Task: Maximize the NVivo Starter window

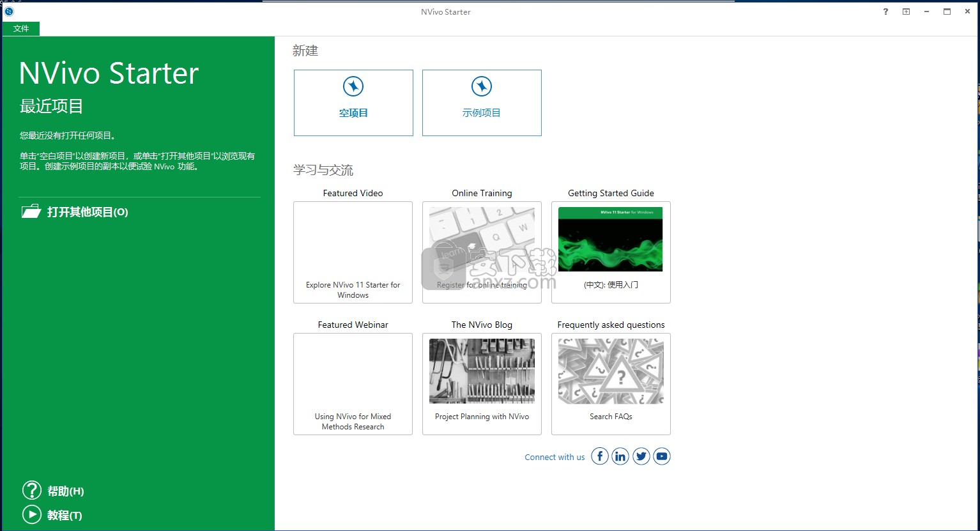Action: (947, 12)
